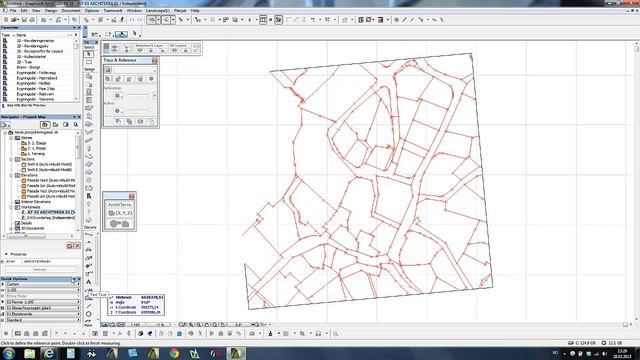Open the Windows Start menu

click(9, 353)
